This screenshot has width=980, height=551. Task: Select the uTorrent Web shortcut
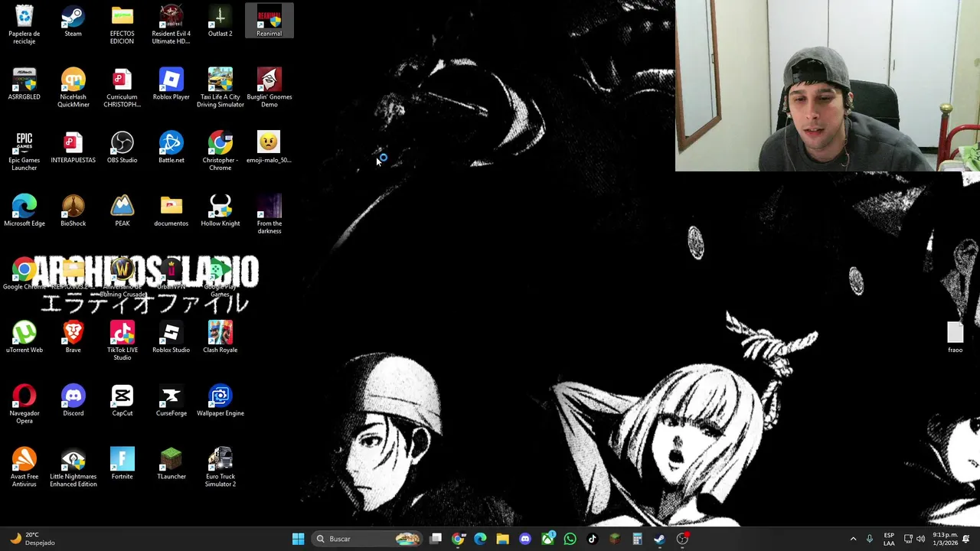click(x=24, y=338)
